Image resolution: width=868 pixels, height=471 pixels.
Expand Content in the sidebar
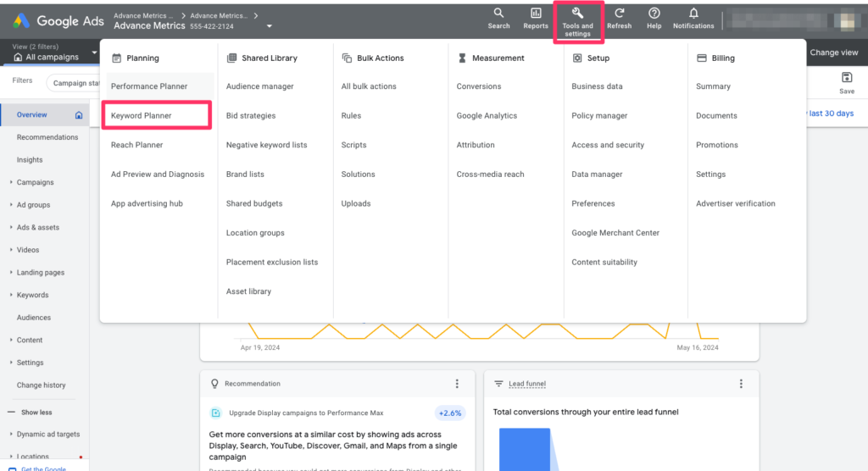[x=11, y=340]
